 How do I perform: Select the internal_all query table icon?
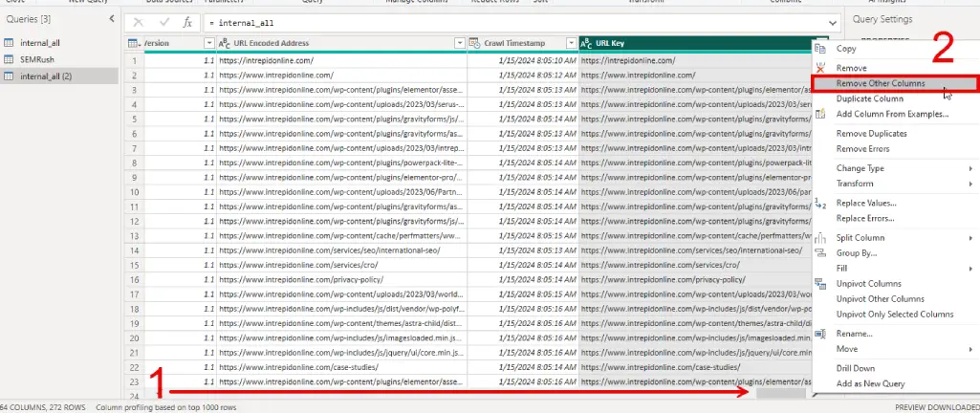(9, 43)
